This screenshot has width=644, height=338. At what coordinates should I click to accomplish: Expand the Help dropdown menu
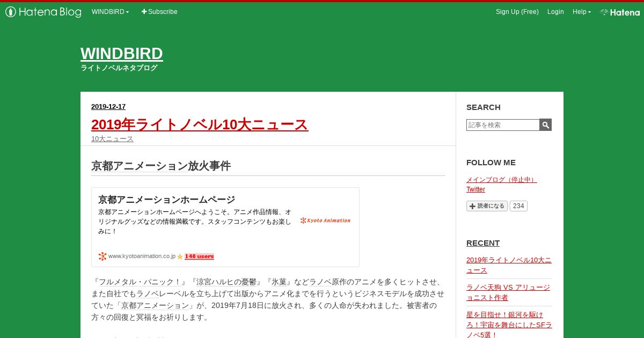[x=582, y=12]
